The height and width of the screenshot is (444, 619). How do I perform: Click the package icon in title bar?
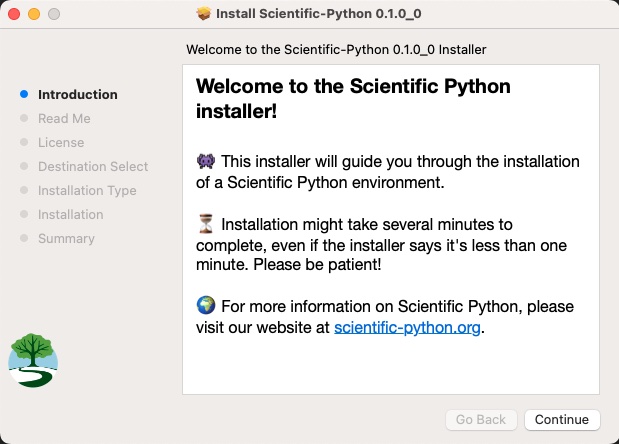[205, 14]
